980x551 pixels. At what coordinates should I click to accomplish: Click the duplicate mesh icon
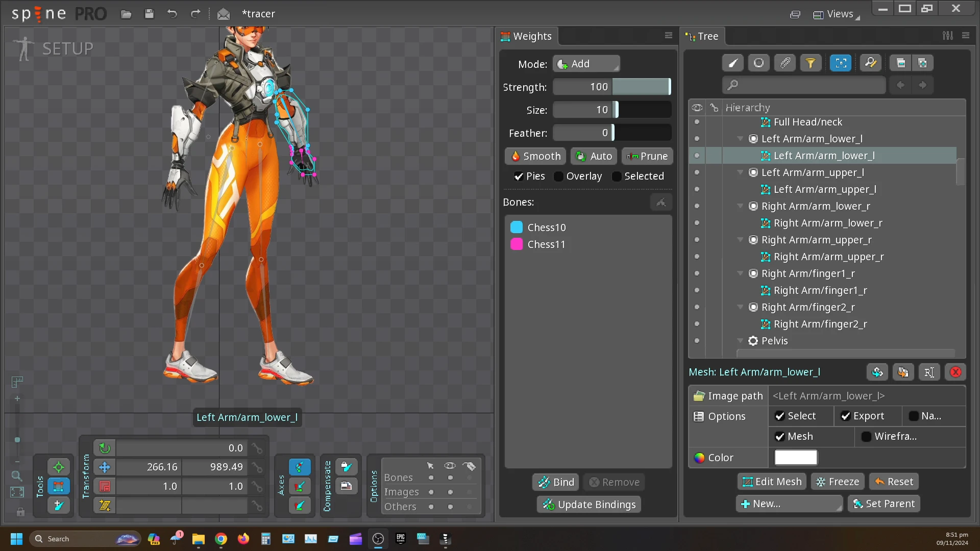pos(903,372)
